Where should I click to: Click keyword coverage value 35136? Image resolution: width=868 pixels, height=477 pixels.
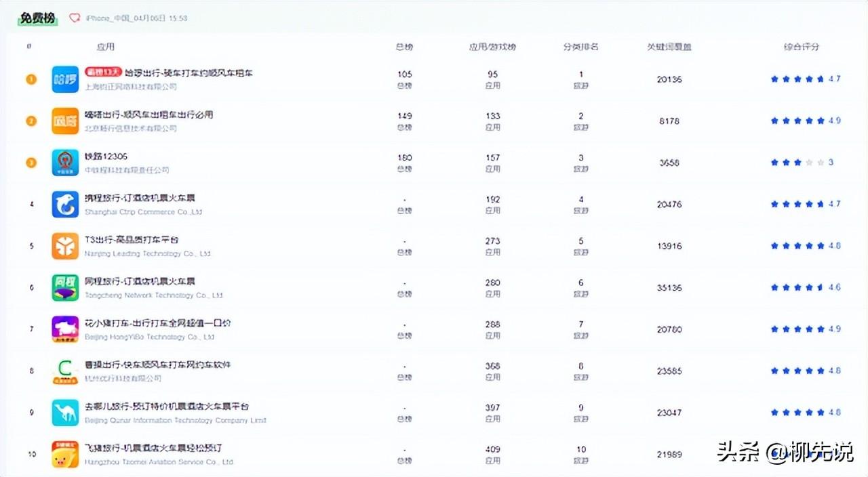tap(669, 288)
